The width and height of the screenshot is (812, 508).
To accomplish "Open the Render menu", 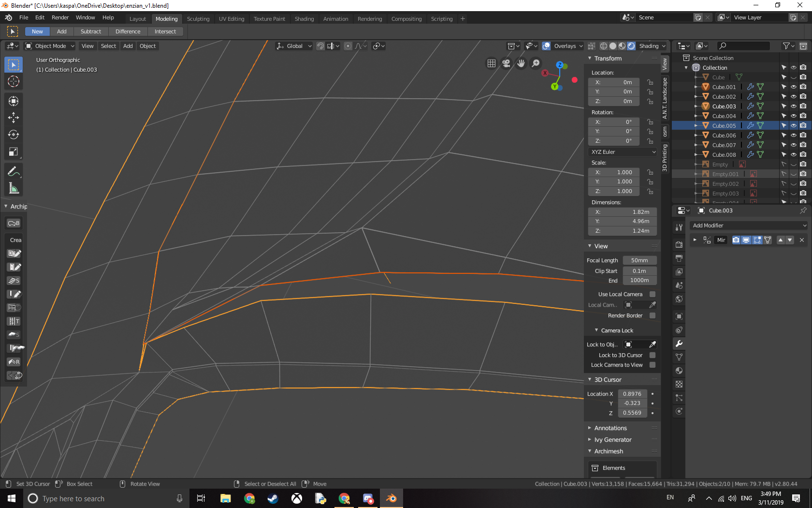I will click(x=60, y=17).
